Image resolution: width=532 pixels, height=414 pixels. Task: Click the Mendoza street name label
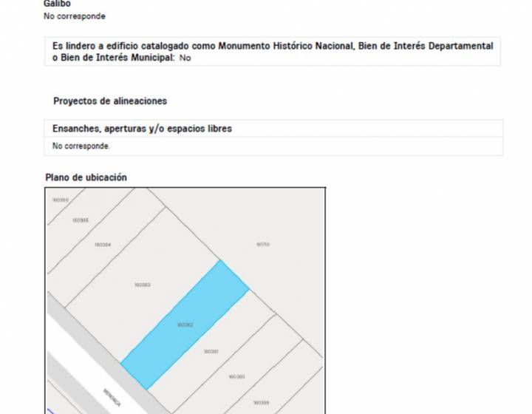[112, 398]
